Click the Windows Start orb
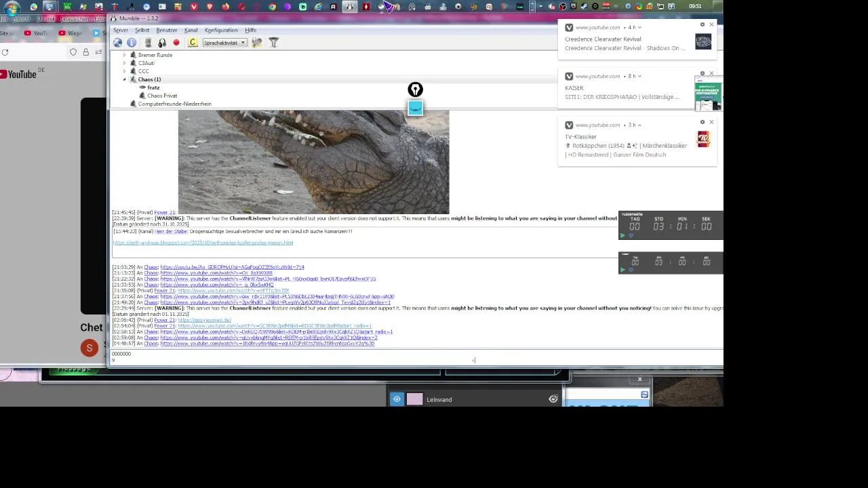 click(12, 7)
